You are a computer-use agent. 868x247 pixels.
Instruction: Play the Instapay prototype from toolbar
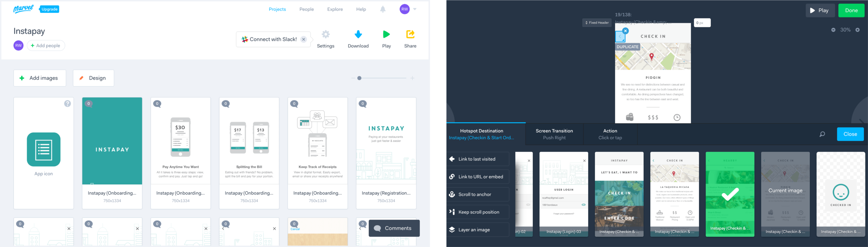pyautogui.click(x=386, y=39)
